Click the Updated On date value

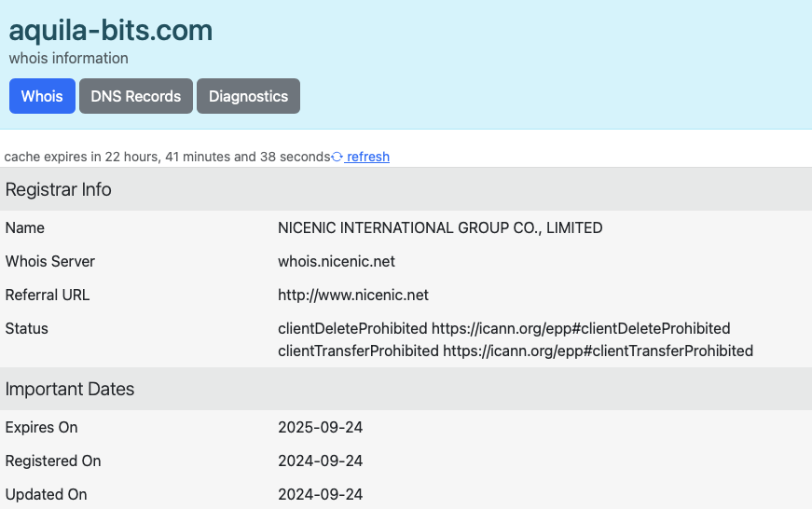tap(320, 494)
